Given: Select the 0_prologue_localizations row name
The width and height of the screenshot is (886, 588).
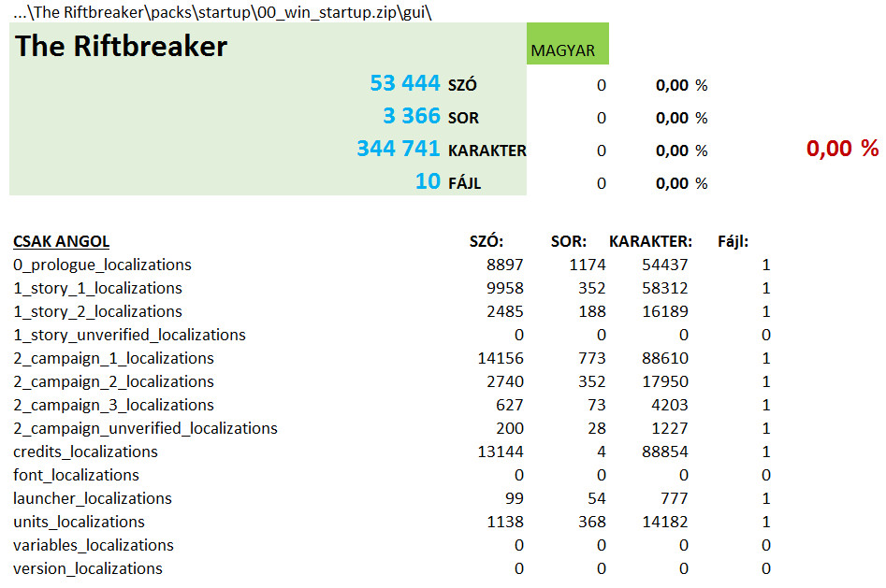Looking at the screenshot, I should point(102,265).
